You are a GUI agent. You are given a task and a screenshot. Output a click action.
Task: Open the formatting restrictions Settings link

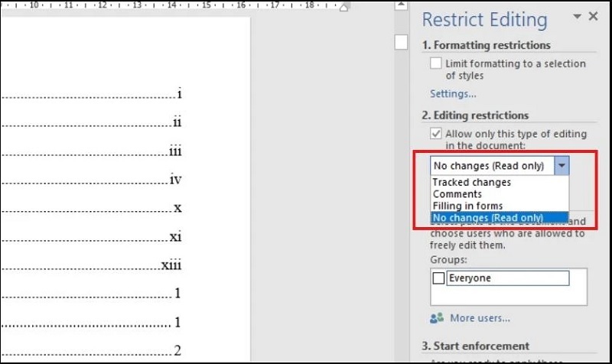point(453,94)
